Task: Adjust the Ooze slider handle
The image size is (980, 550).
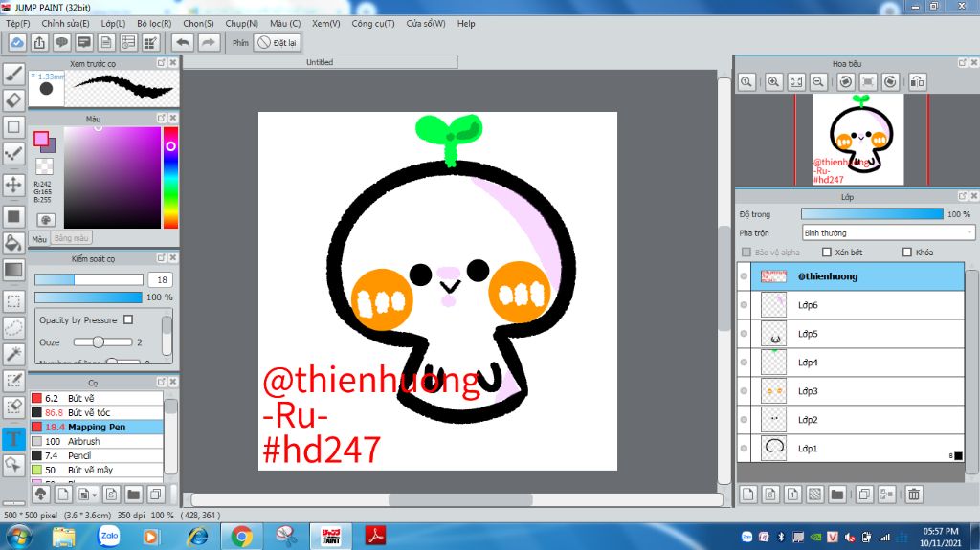Action: point(99,341)
